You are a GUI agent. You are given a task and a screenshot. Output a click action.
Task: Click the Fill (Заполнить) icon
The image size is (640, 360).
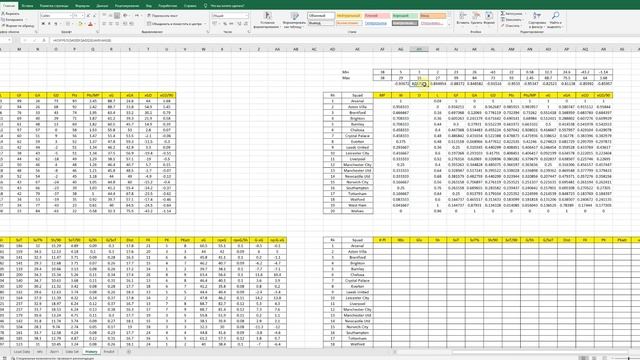coord(503,20)
